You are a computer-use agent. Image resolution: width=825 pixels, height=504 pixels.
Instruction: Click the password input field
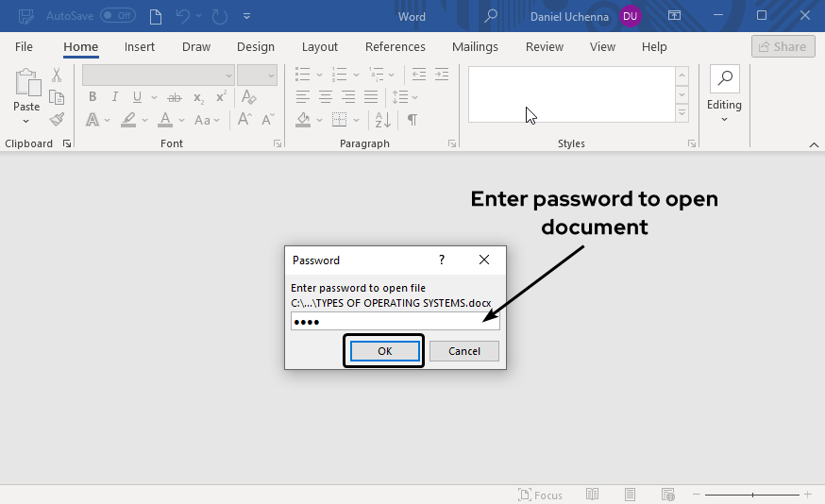pyautogui.click(x=396, y=322)
